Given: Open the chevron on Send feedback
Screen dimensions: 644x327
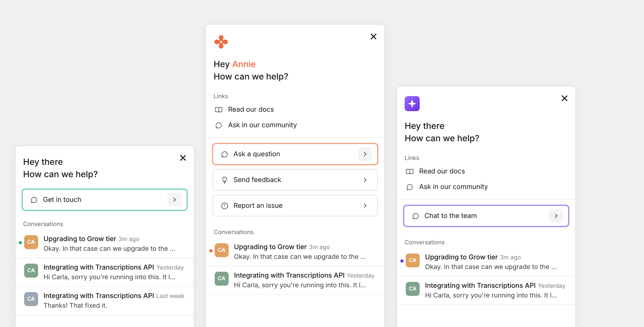Looking at the screenshot, I should (x=365, y=180).
